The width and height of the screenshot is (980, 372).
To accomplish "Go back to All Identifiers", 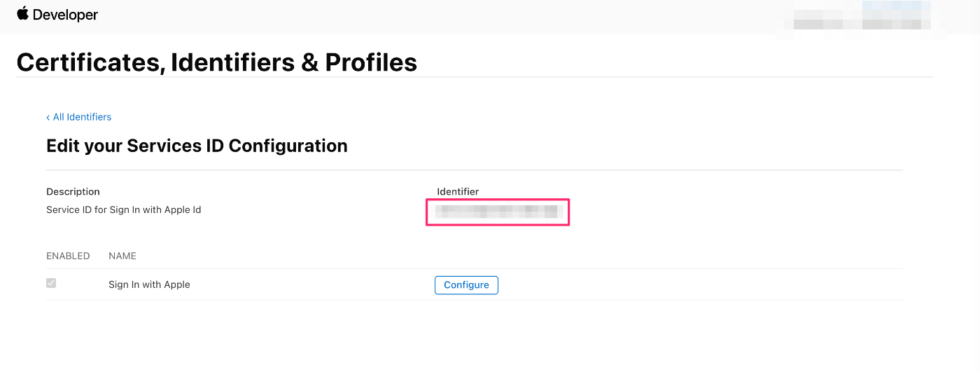I will coord(79,117).
